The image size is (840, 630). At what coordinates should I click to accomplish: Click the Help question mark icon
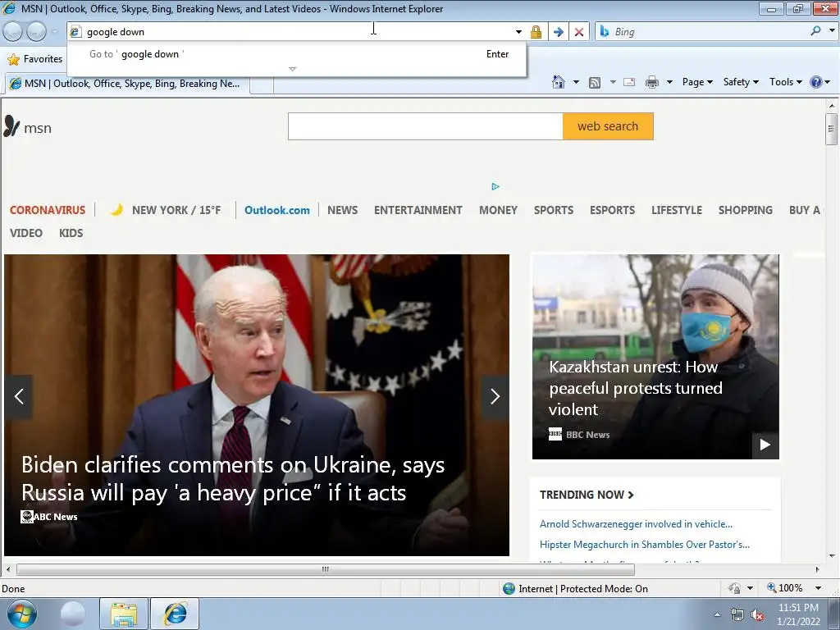tap(816, 82)
